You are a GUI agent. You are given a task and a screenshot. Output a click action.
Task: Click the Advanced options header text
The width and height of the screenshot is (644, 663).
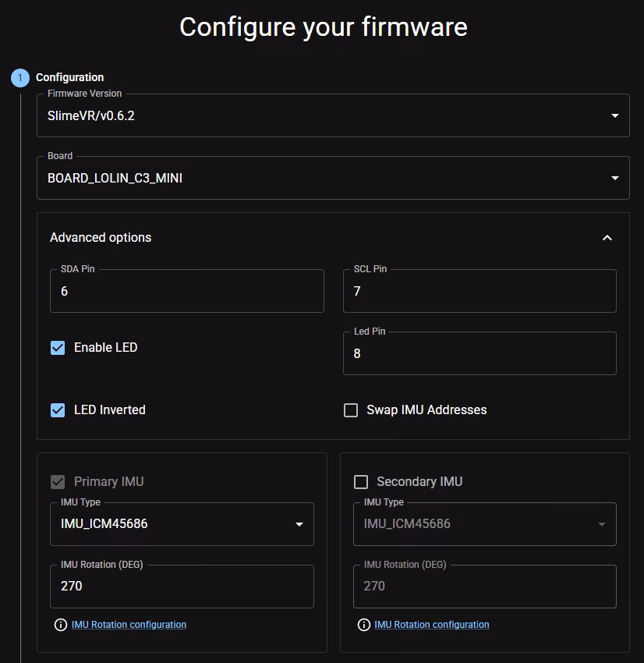tap(101, 238)
